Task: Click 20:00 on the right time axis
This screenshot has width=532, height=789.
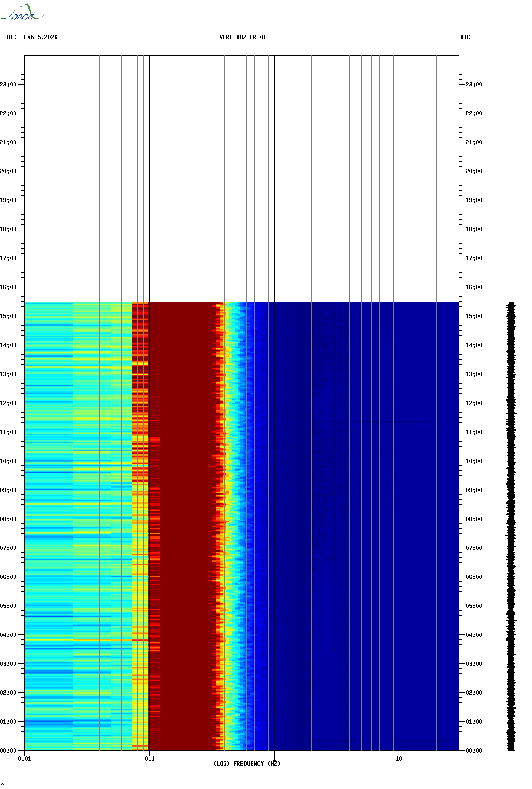Action: tap(474, 171)
